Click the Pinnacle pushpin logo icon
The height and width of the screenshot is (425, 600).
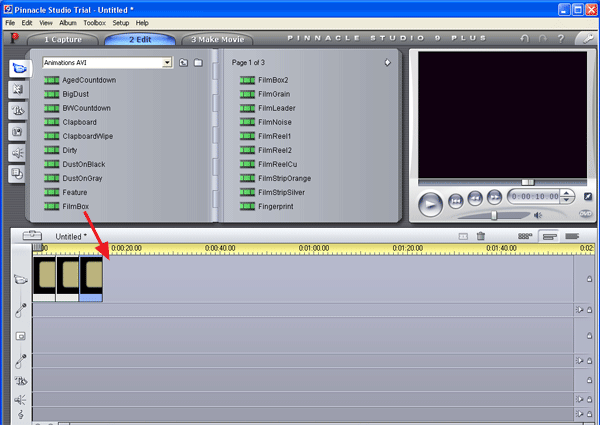14,38
